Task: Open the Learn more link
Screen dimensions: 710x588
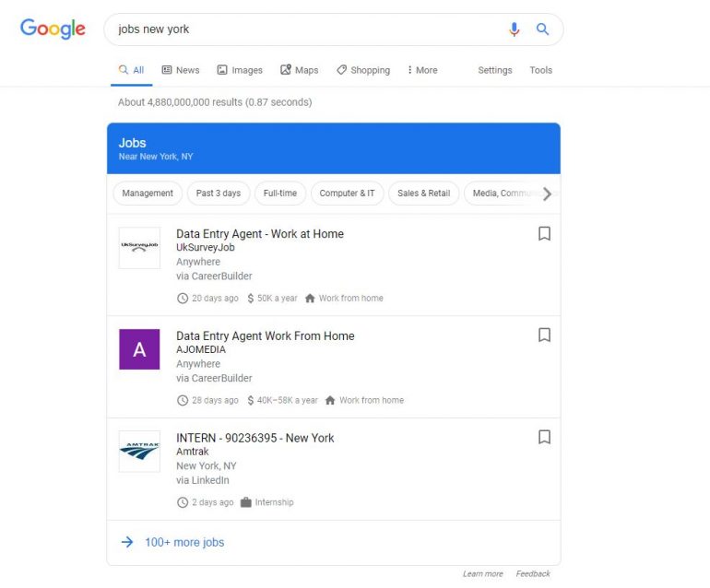Action: pos(482,574)
